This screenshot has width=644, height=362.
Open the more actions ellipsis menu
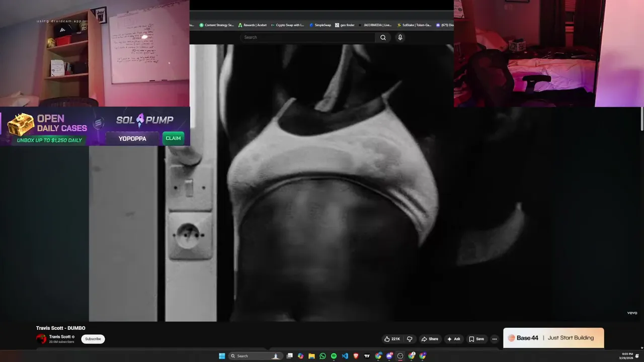[495, 339]
